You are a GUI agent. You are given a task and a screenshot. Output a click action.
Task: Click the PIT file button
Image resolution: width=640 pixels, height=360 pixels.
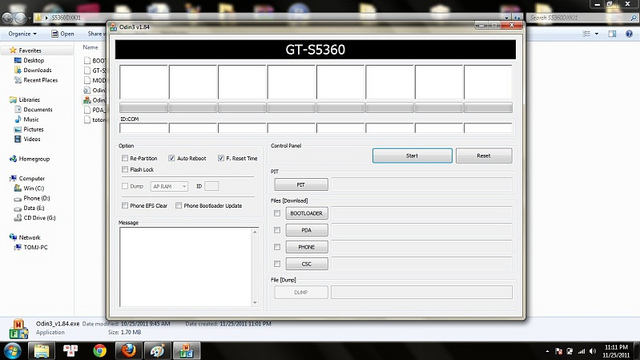point(301,185)
